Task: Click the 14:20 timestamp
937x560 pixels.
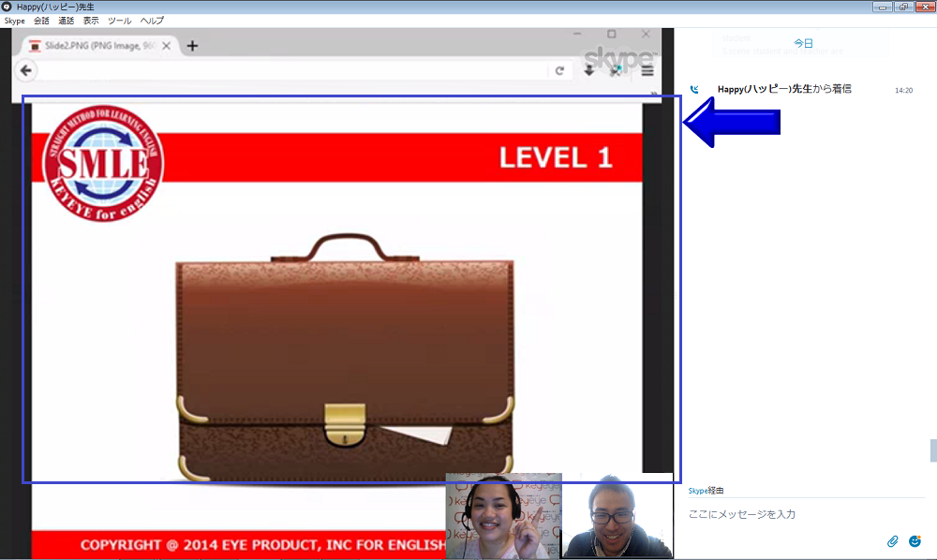Action: (x=903, y=90)
